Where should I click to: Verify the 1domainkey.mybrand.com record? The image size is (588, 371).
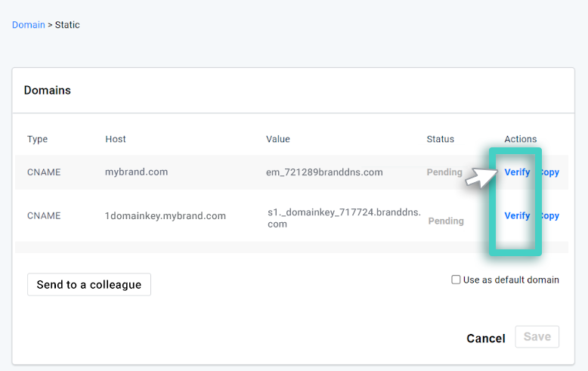(517, 216)
